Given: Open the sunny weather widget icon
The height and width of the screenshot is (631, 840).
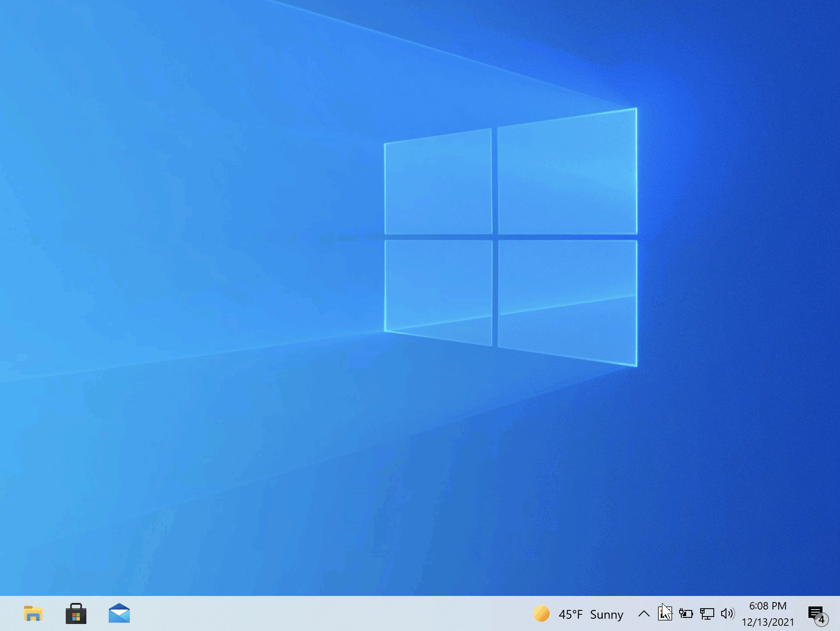Looking at the screenshot, I should click(541, 614).
